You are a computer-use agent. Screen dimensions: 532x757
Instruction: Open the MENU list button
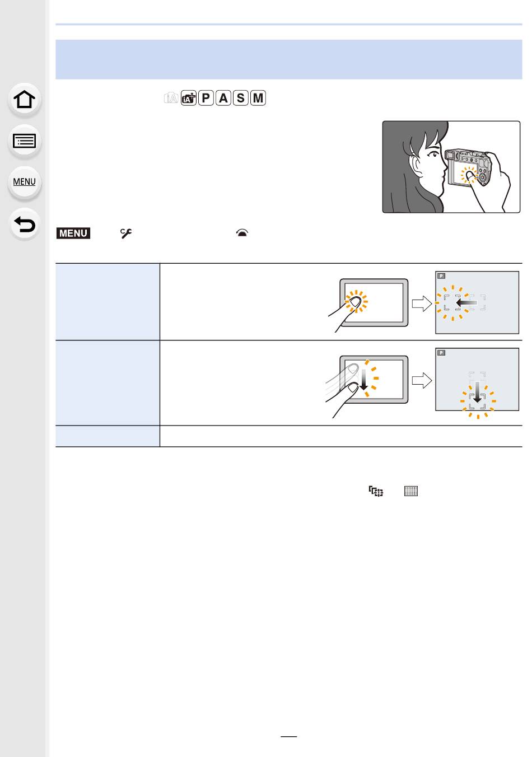pos(24,182)
